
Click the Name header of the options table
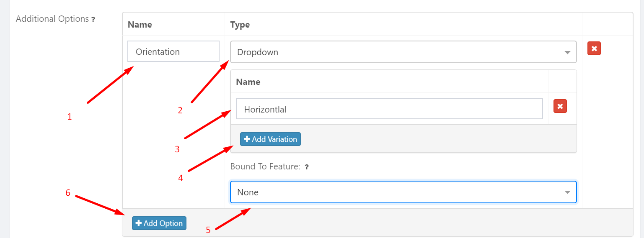(140, 25)
